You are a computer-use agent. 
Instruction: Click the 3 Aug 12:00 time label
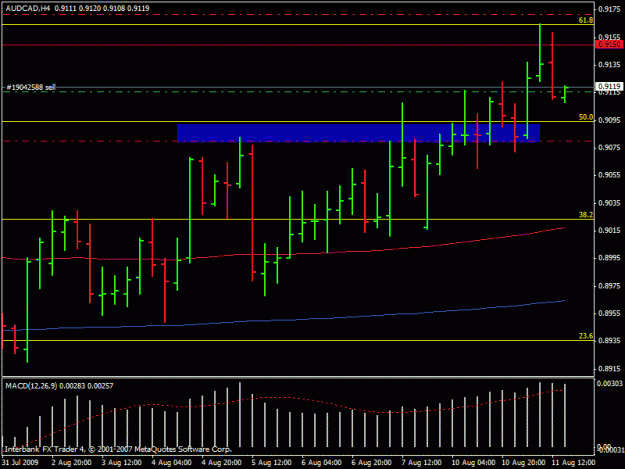122,462
